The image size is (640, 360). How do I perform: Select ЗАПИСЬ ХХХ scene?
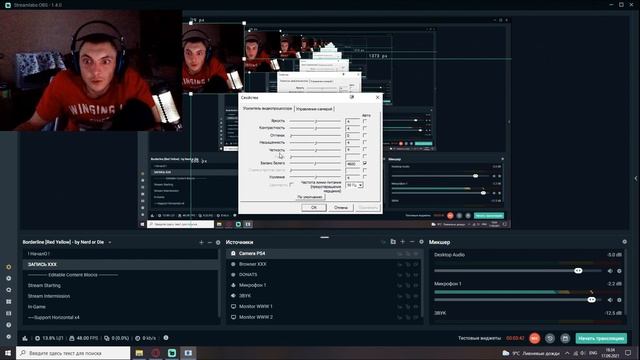point(120,264)
